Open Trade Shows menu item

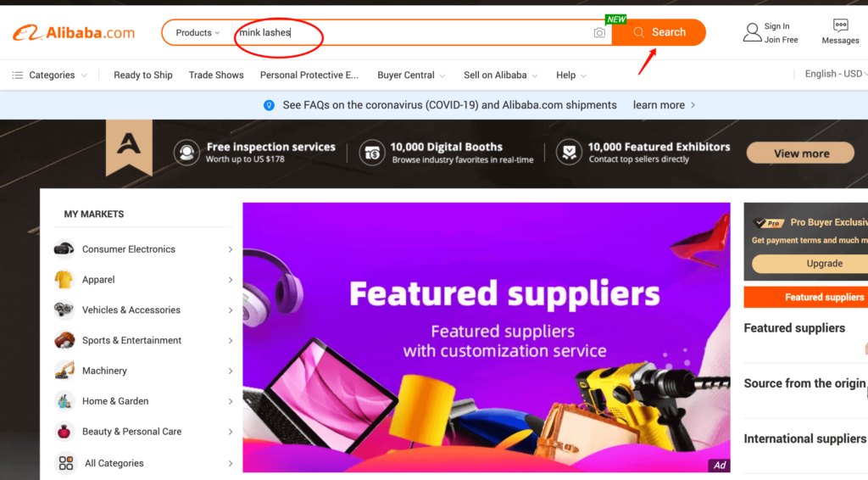click(x=216, y=75)
